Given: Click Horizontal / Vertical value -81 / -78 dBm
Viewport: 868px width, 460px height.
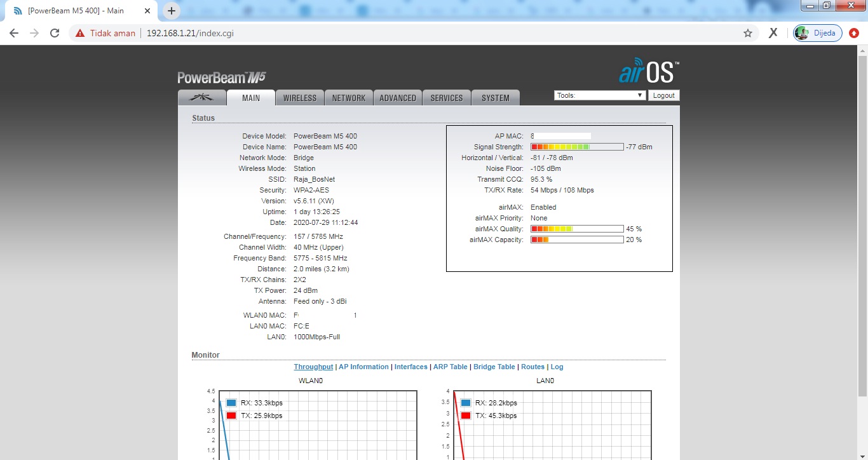Looking at the screenshot, I should (552, 158).
